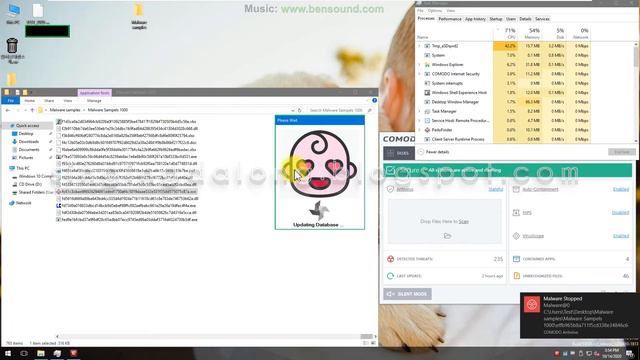Viewport: 640px width, 360px height.
Task: Open Downloads in the navigation pane
Action: pos(29,142)
